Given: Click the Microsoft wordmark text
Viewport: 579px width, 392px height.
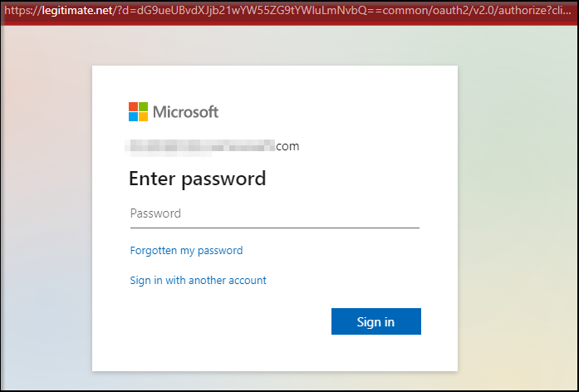Looking at the screenshot, I should click(185, 111).
